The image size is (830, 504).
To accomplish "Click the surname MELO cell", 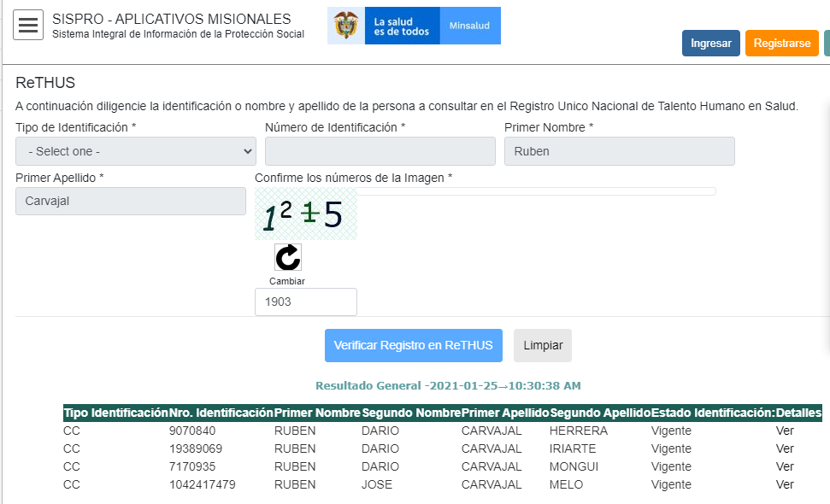I will pyautogui.click(x=567, y=485).
